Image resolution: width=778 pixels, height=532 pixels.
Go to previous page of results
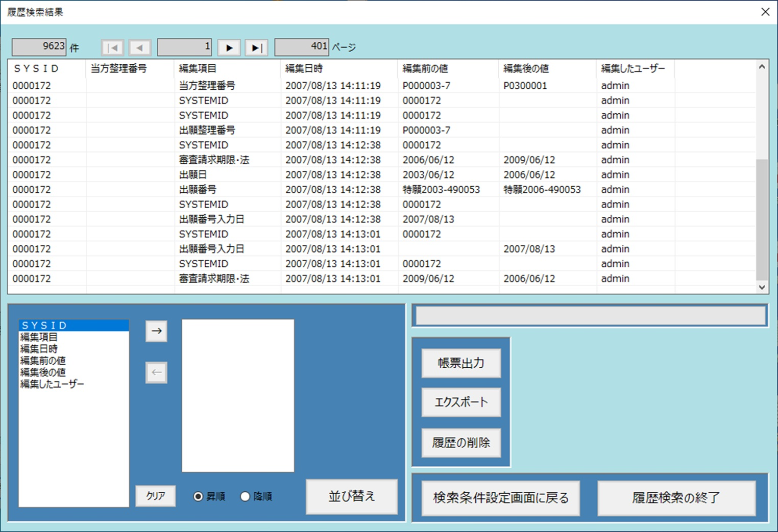(x=140, y=47)
